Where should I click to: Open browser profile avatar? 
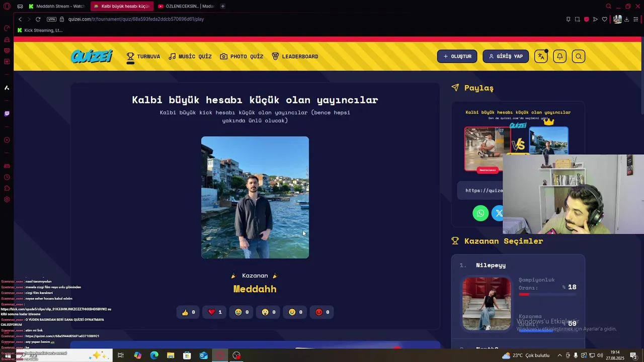point(617,19)
